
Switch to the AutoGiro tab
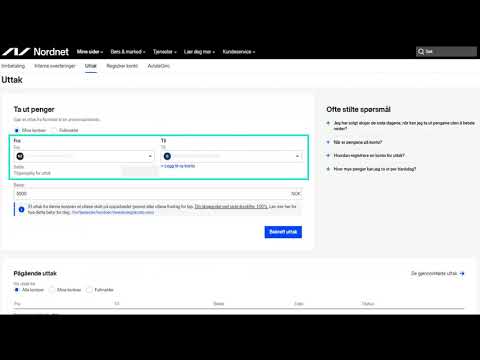tap(159, 66)
